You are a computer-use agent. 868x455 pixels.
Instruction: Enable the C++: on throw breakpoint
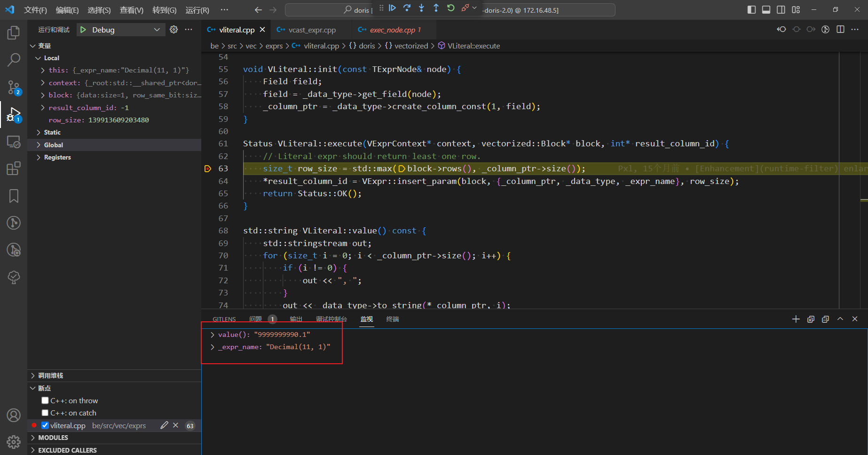tap(45, 400)
